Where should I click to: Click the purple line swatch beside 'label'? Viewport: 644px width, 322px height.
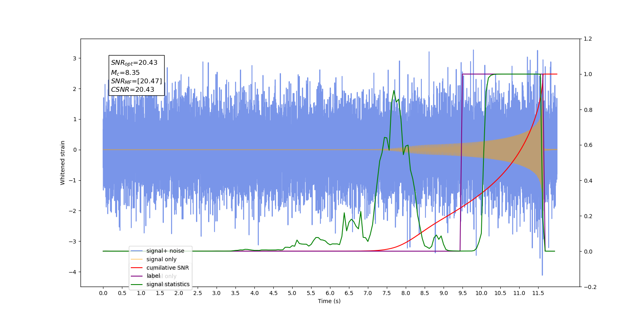(137, 276)
